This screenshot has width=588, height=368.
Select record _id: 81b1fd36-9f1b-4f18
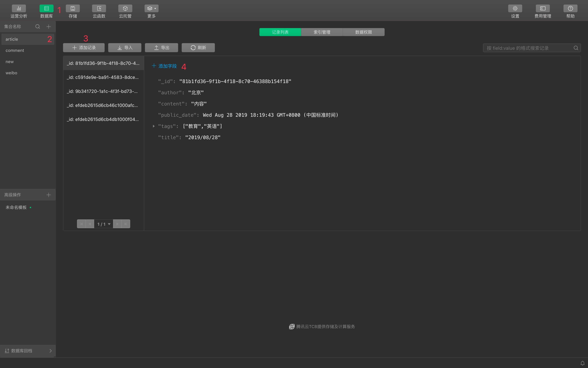click(103, 63)
